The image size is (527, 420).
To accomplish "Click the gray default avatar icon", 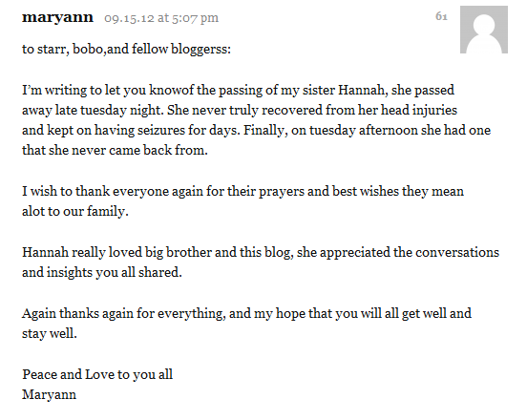I will pos(484,30).
